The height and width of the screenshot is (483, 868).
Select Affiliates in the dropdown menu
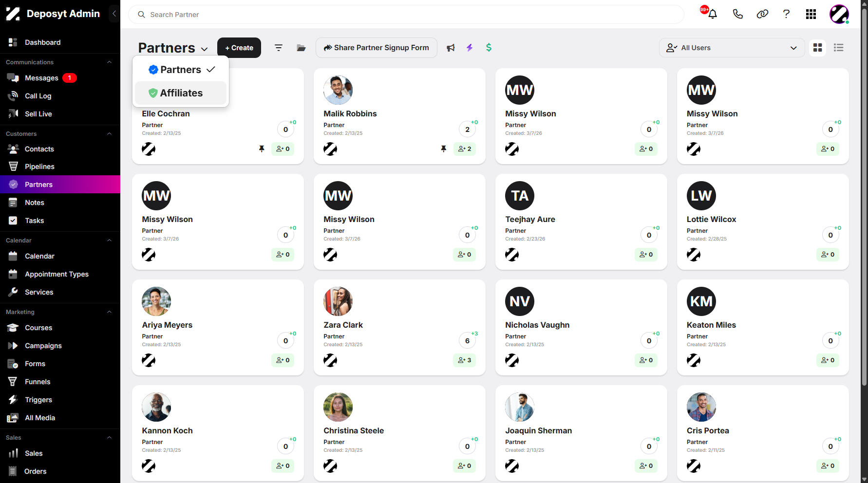[181, 93]
